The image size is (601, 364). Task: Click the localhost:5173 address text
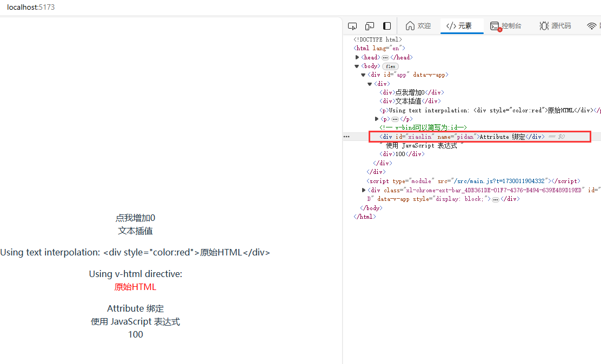[x=31, y=7]
